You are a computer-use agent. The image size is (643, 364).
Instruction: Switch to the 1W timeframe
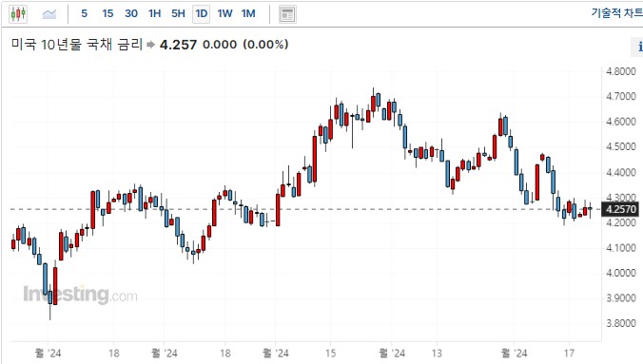coord(224,13)
